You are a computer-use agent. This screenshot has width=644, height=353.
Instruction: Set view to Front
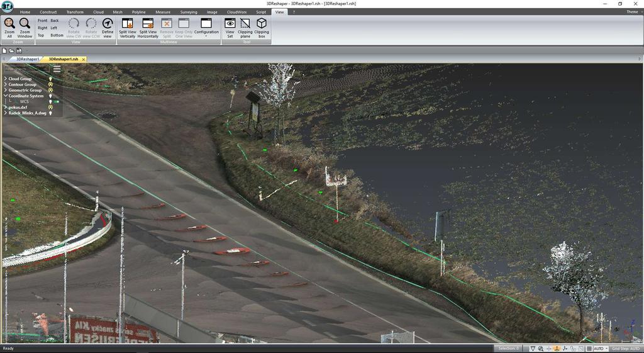tap(43, 21)
